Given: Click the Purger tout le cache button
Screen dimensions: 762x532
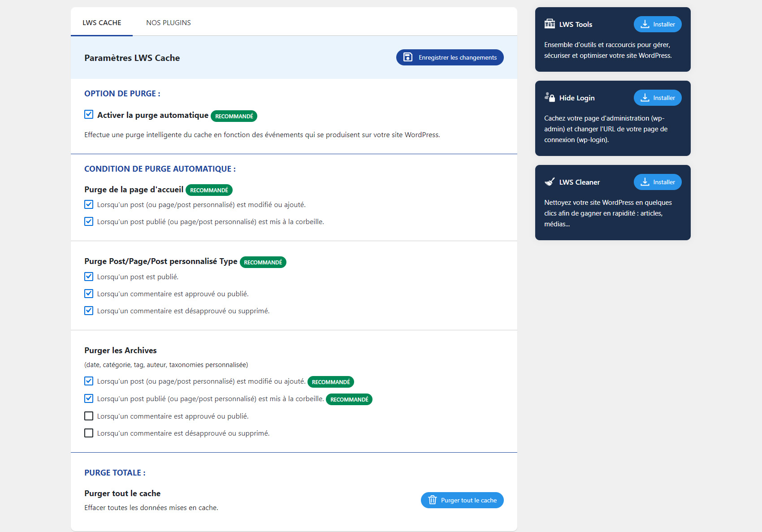Looking at the screenshot, I should tap(462, 500).
